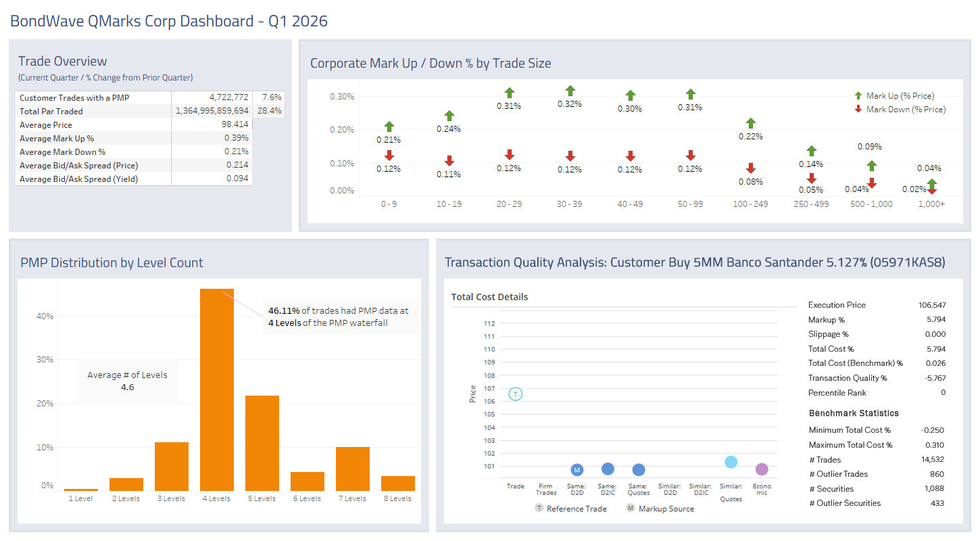Click the red Mark Down (% Price) legend arrow
Screen dimensions: 980x541
858,109
